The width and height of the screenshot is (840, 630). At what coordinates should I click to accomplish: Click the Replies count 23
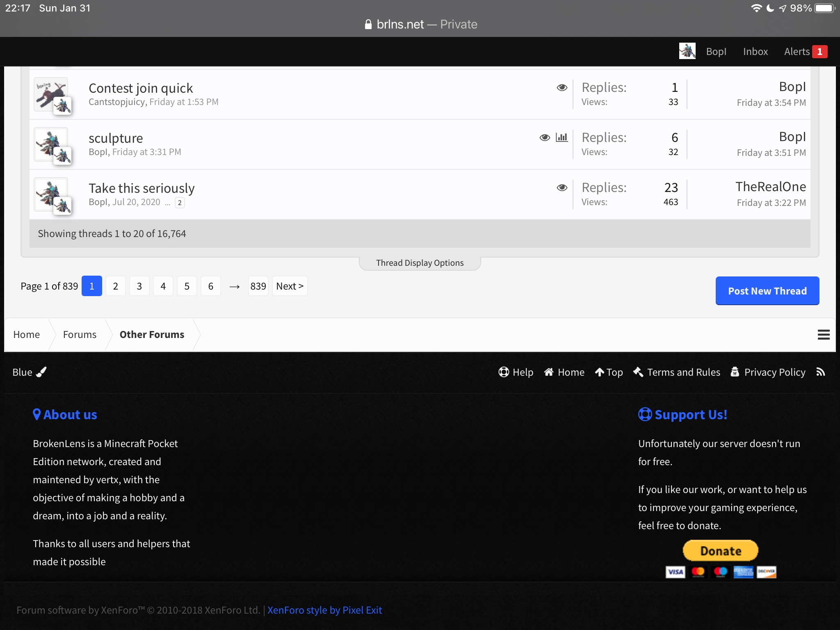[x=671, y=187]
